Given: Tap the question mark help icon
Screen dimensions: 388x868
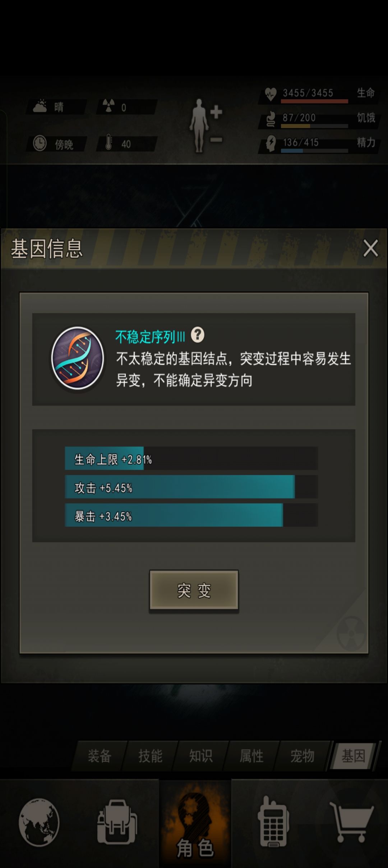Looking at the screenshot, I should [x=198, y=335].
